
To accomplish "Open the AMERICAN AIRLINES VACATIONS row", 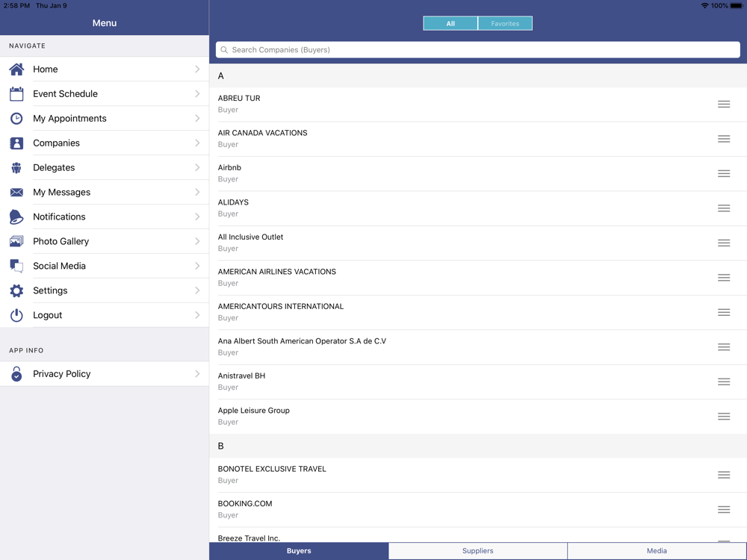I will pyautogui.click(x=478, y=278).
